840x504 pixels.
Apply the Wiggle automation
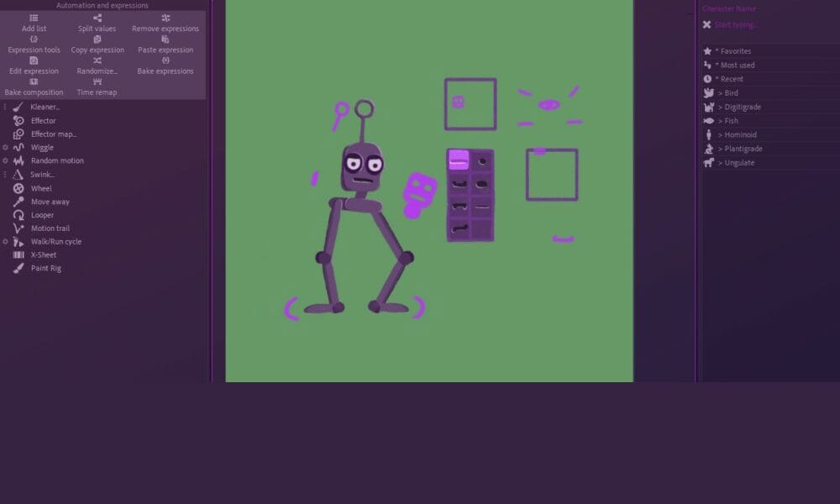pos(42,148)
